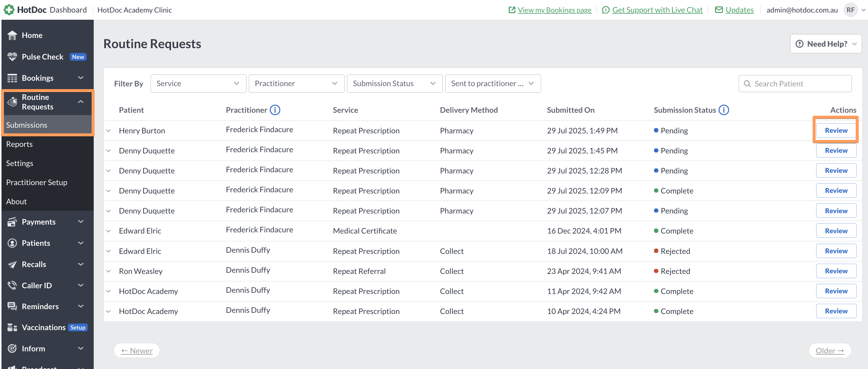Click the Caller ID phone icon
Viewport: 868px width, 369px height.
[12, 285]
